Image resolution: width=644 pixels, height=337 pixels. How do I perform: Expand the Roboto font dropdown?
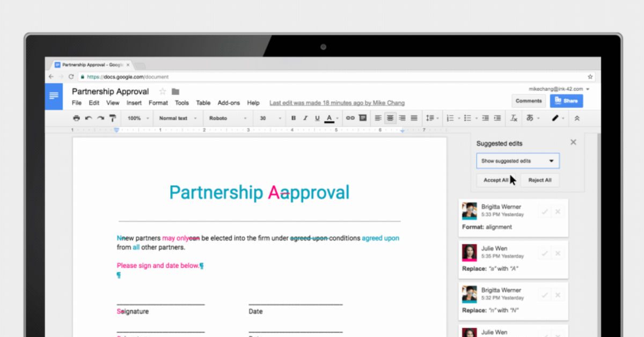tap(228, 118)
